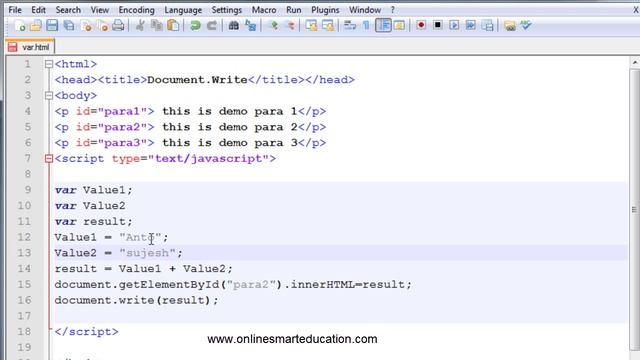The image size is (640, 360).
Task: Collapse the body fold marker on line 3
Action: [x=49, y=96]
